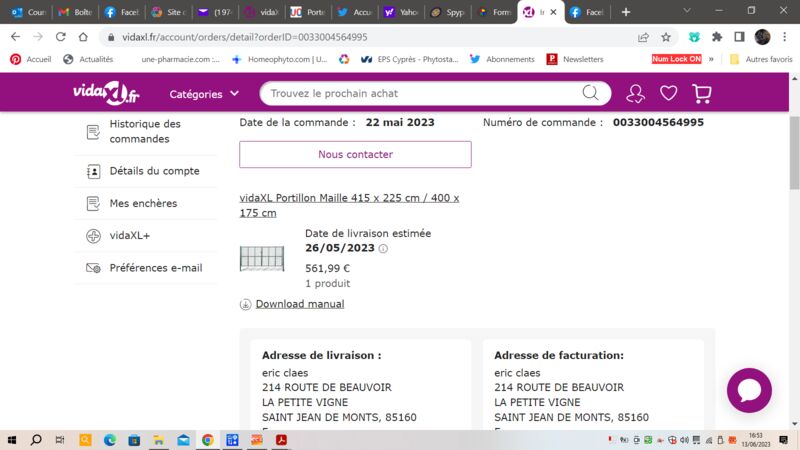
Task: Bookmark this page with the star icon
Action: point(666,37)
